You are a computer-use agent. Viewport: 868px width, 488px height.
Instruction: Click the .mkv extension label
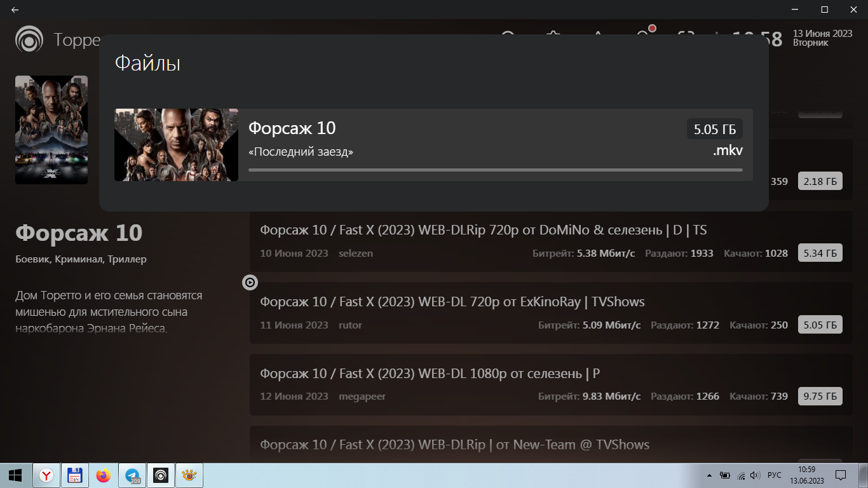[728, 151]
